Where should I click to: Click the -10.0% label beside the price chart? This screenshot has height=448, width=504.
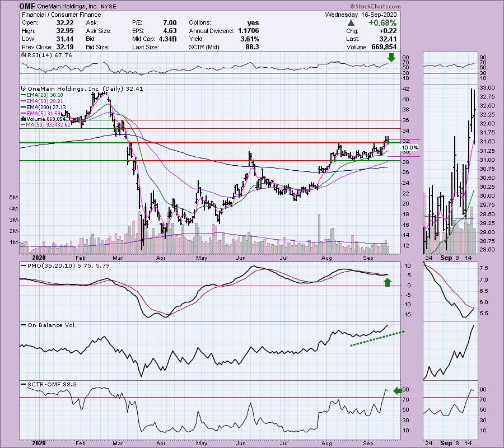click(x=409, y=148)
